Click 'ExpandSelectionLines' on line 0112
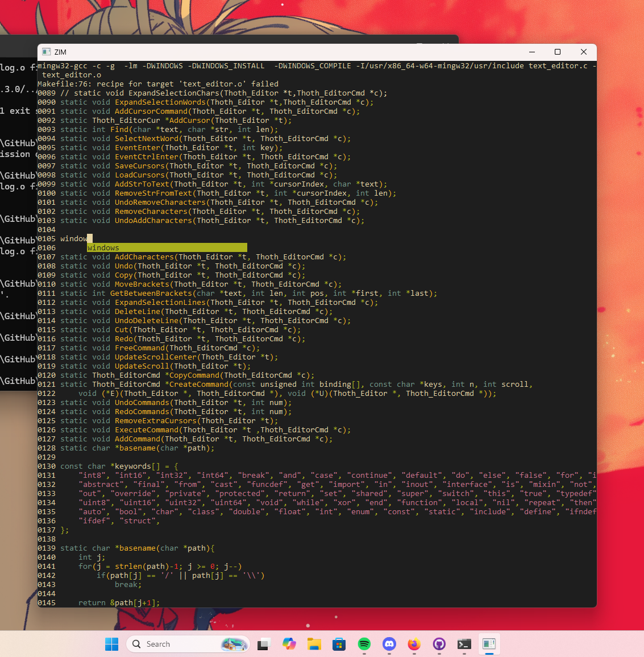 click(160, 303)
